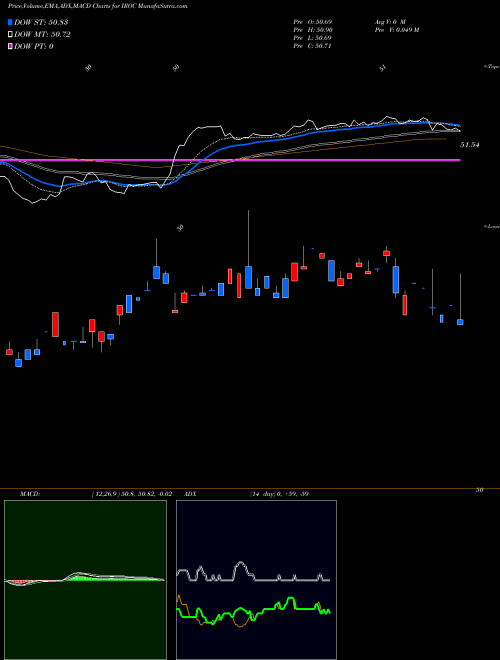Click the 'Pre C: 50.71' close value
500x660 pixels.
pos(313,46)
